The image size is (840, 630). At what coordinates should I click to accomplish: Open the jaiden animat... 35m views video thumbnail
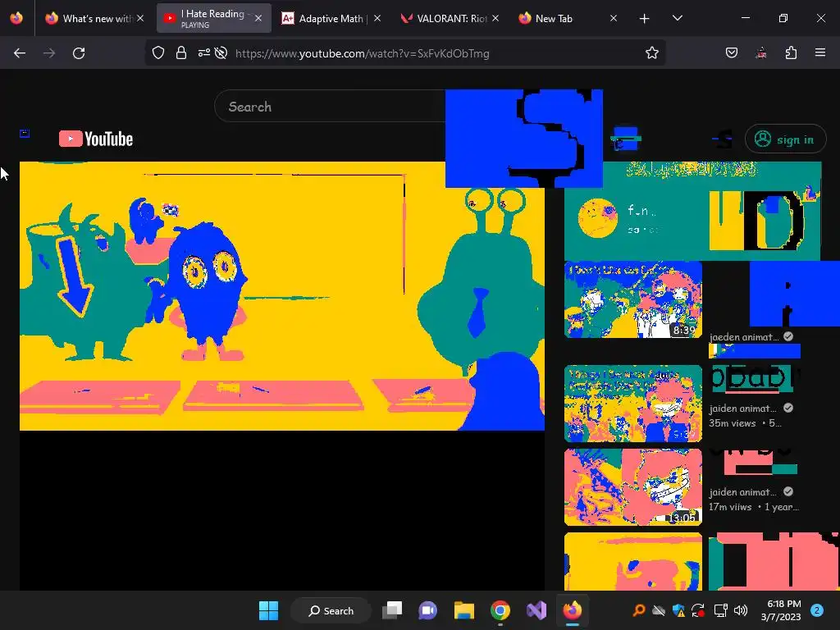click(x=632, y=404)
